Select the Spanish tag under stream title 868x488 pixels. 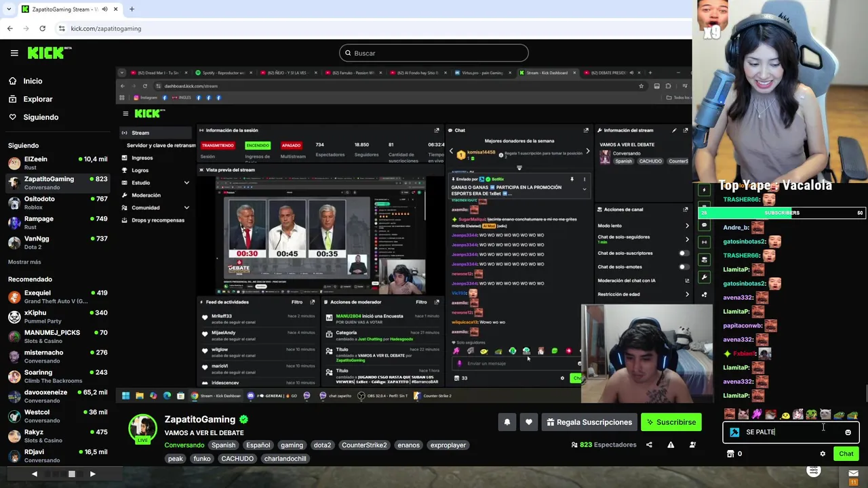(x=223, y=445)
